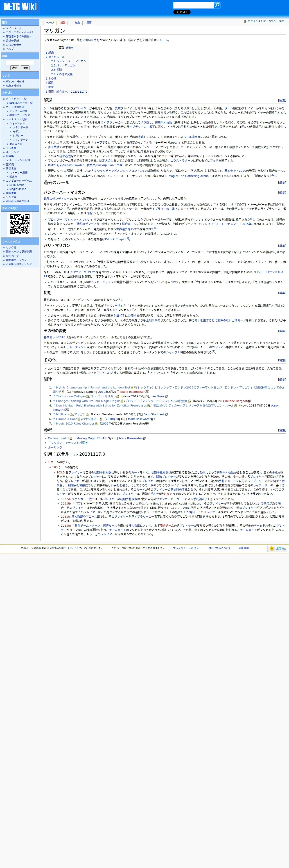Open Gimme a Hand reference link

67,419
